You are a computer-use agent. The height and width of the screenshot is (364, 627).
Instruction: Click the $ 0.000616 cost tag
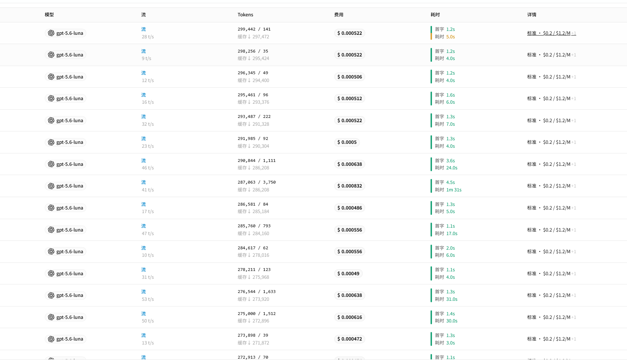coord(350,317)
